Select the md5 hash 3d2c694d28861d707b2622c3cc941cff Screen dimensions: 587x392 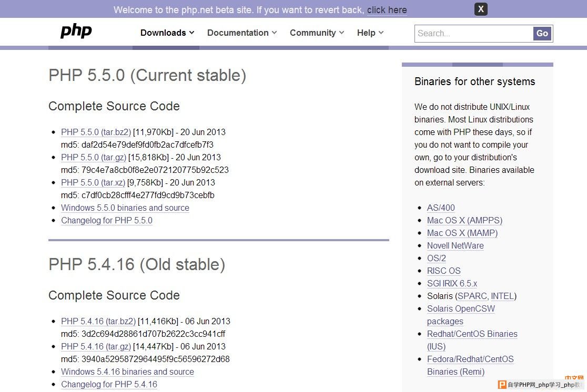pyautogui.click(x=154, y=334)
